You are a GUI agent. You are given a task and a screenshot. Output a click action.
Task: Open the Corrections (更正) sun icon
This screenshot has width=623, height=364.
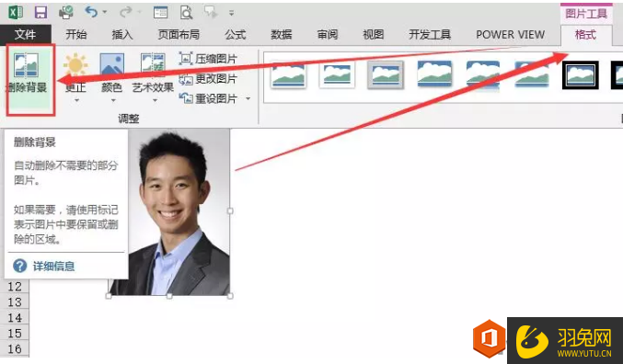click(x=75, y=64)
